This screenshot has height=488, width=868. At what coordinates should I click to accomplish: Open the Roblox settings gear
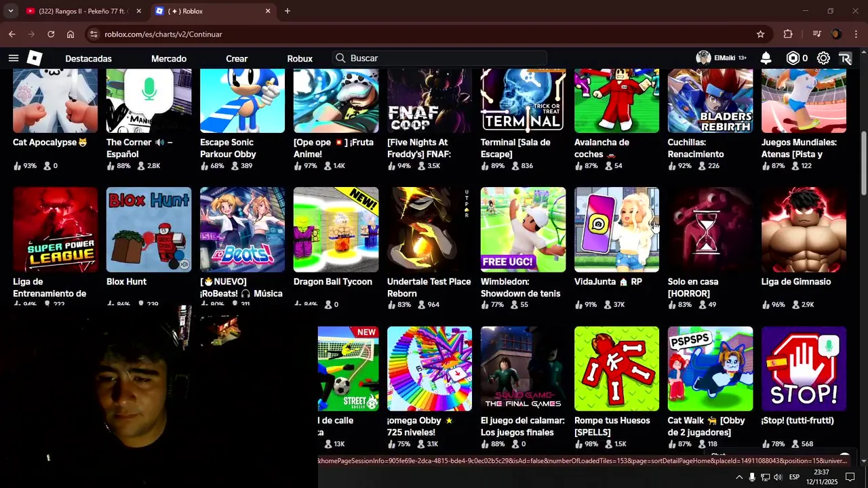[823, 58]
